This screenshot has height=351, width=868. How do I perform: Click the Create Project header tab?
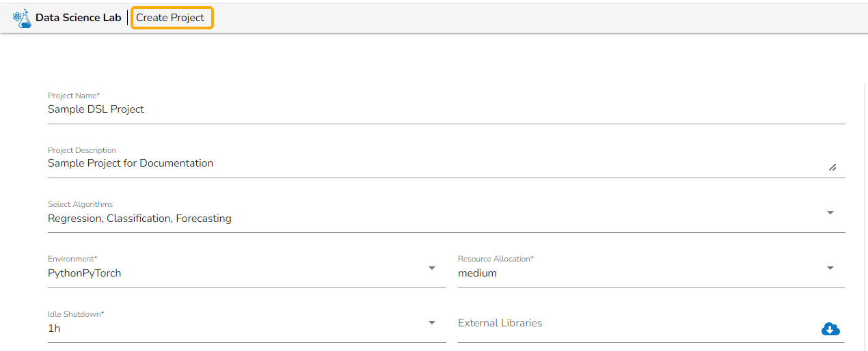click(x=172, y=18)
